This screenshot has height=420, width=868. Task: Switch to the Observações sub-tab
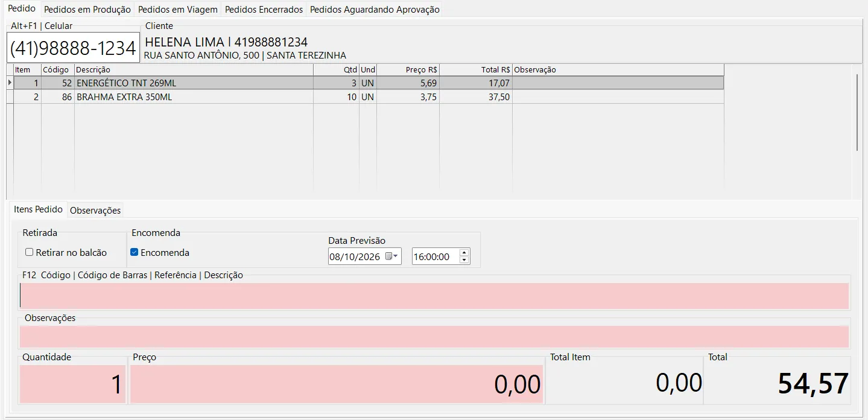tap(95, 211)
